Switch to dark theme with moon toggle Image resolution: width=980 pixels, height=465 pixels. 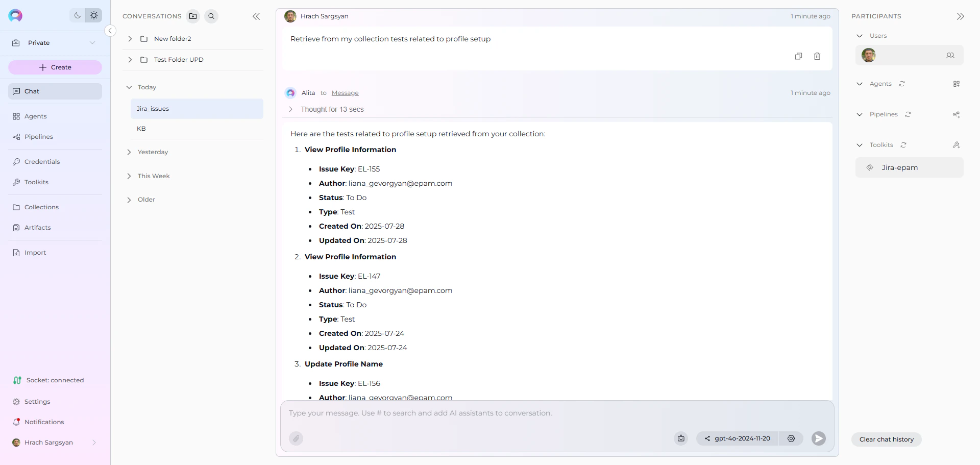coord(77,15)
